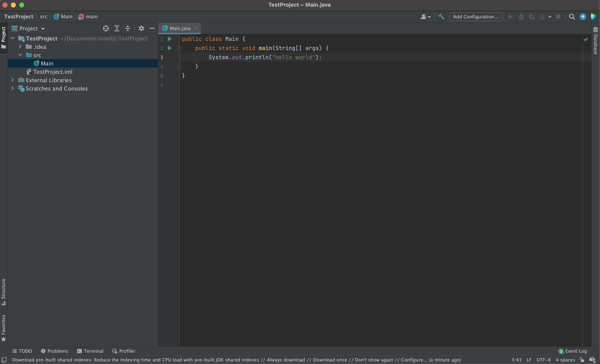Expand External Libraries node
Image resolution: width=600 pixels, height=364 pixels.
click(13, 80)
